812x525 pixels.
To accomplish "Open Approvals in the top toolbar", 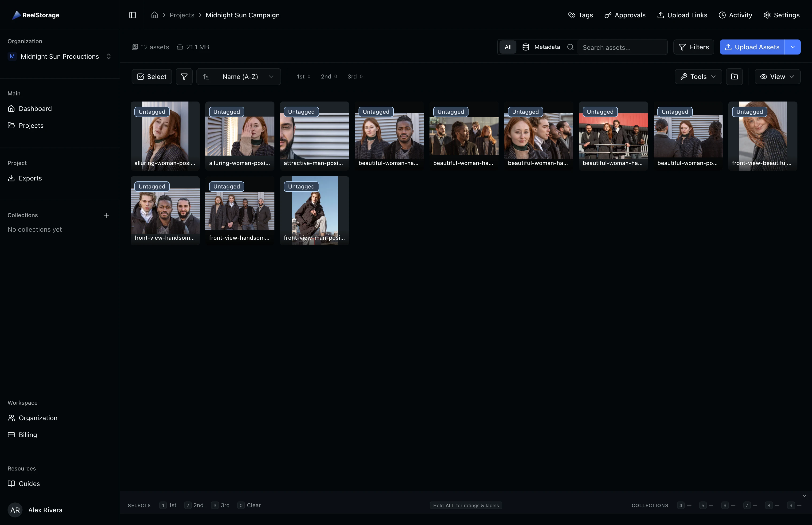I will tap(625, 15).
